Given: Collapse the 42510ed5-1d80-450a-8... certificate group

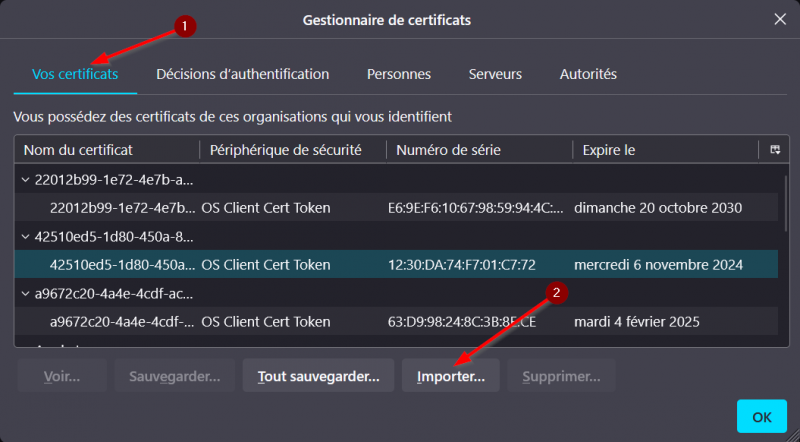Looking at the screenshot, I should click(x=25, y=237).
